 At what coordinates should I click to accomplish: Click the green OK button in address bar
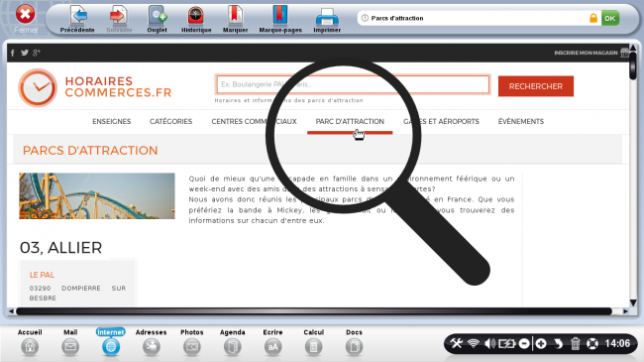pyautogui.click(x=610, y=18)
